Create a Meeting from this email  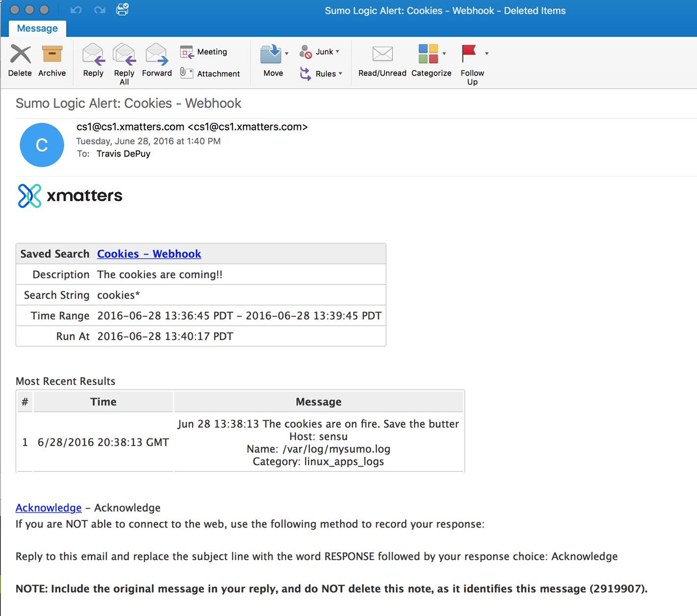tap(204, 51)
